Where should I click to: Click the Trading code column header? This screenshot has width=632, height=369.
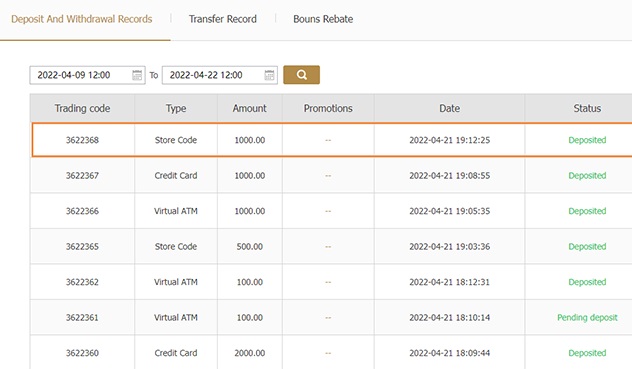(82, 108)
